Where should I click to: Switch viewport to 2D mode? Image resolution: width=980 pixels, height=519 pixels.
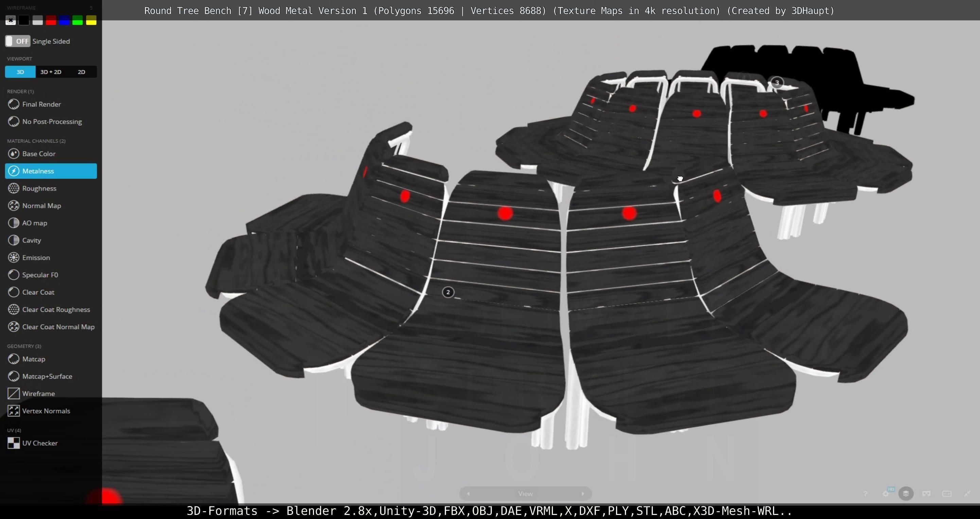tap(82, 72)
